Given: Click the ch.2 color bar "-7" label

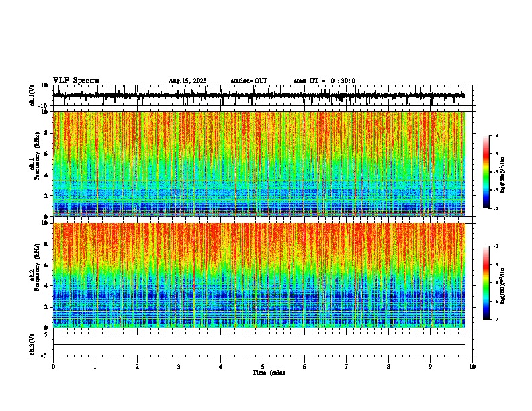Looking at the screenshot, I should 496,320.
